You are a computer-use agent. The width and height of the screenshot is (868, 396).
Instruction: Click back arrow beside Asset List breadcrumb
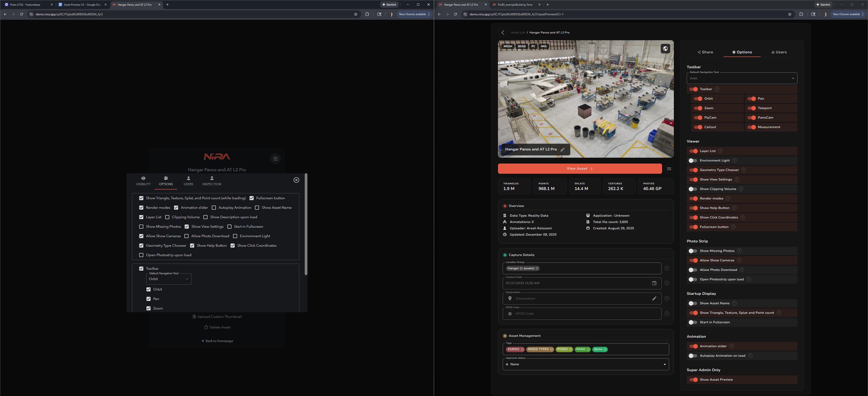503,32
